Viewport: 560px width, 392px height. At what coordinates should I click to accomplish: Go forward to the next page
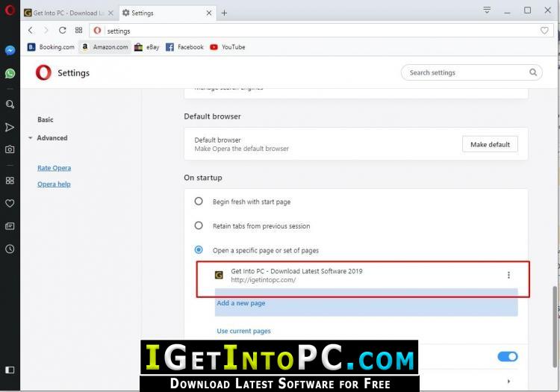point(46,31)
